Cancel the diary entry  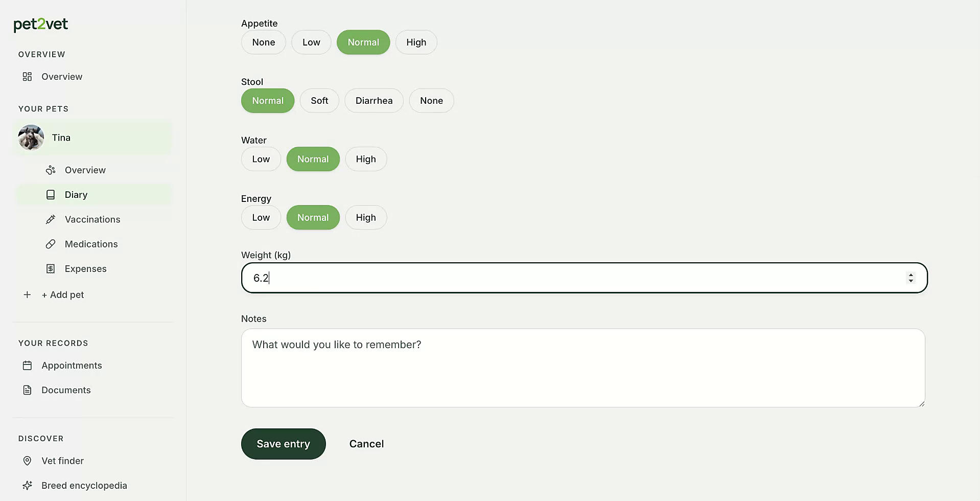tap(366, 444)
